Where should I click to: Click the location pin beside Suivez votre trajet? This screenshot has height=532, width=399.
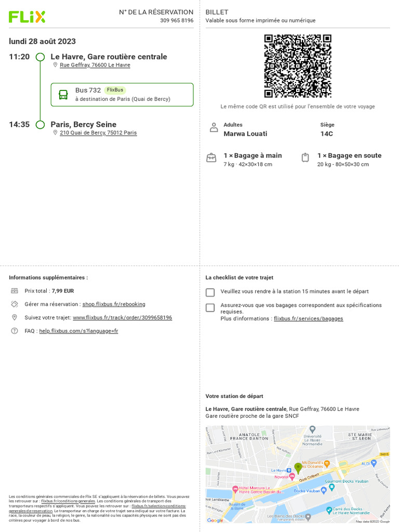(14, 317)
